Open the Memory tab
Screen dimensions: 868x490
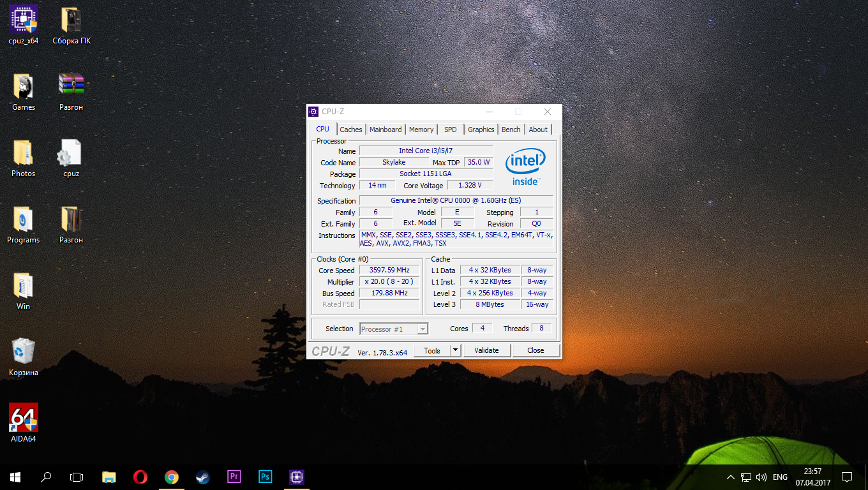pyautogui.click(x=421, y=130)
